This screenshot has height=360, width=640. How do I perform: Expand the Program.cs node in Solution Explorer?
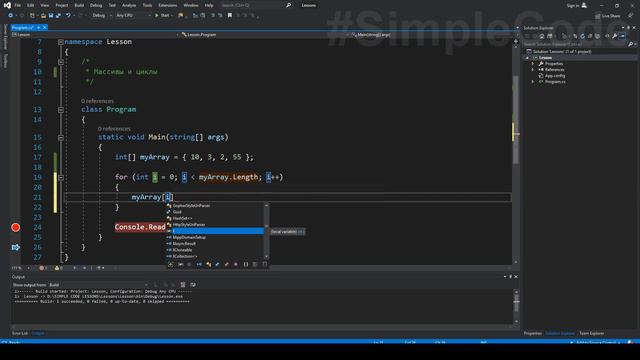[533, 82]
